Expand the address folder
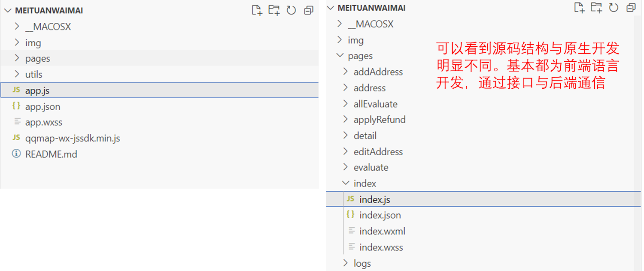The width and height of the screenshot is (644, 271). coord(346,87)
